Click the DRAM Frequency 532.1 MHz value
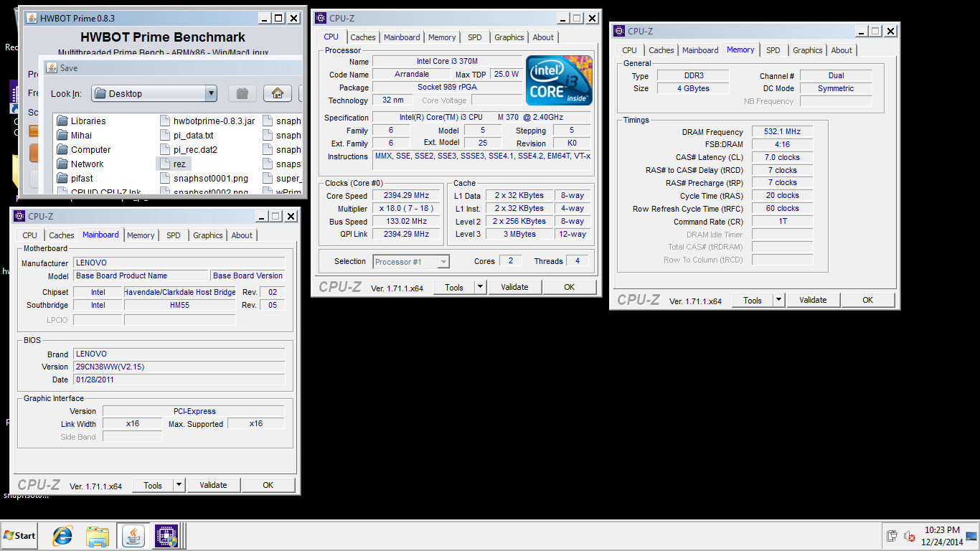Viewport: 980px width, 551px height. click(x=782, y=132)
